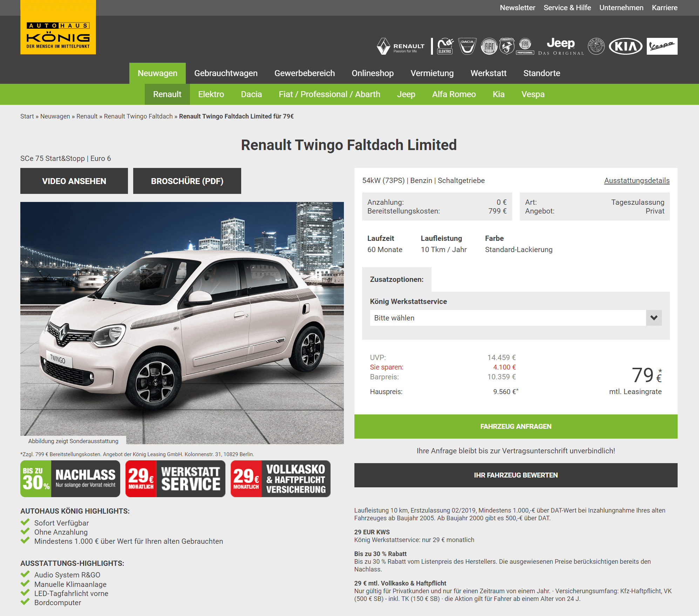This screenshot has height=616, width=699.
Task: Open the Newsletter link
Action: click(x=517, y=8)
